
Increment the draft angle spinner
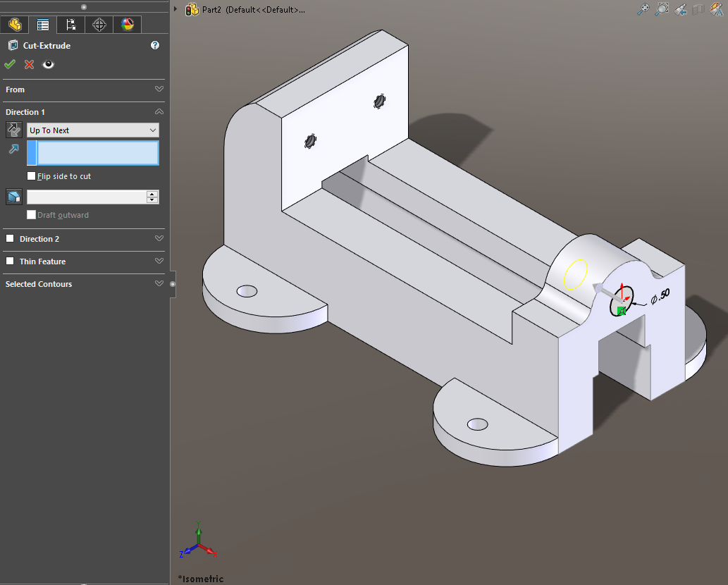point(152,194)
